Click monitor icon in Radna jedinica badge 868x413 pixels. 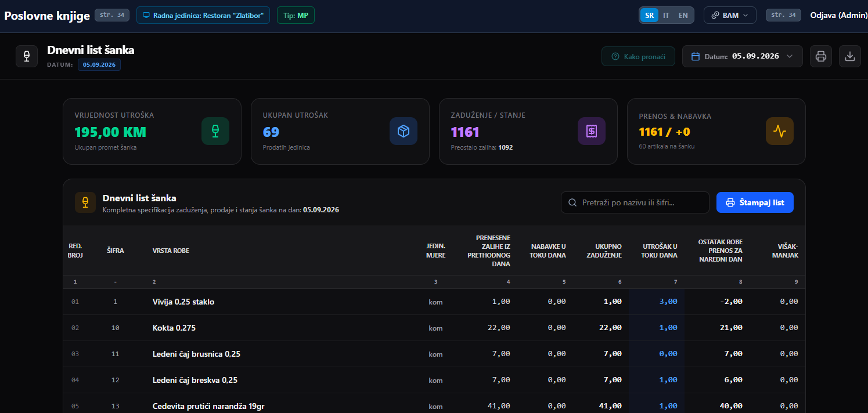click(x=146, y=16)
